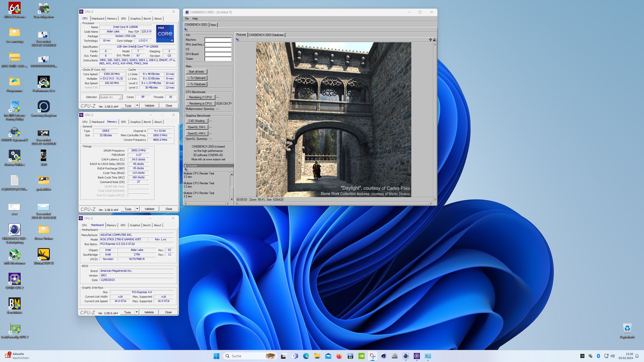Image resolution: width=644 pixels, height=362 pixels.
Task: Open Snipping Tool in the taskbar
Action: pyautogui.click(x=372, y=356)
